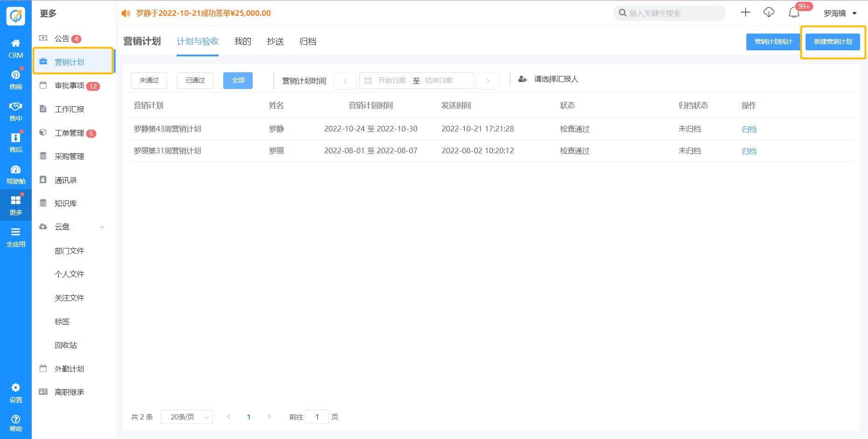Open the 20条/页 page size dropdown
The height and width of the screenshot is (439, 868).
(186, 417)
